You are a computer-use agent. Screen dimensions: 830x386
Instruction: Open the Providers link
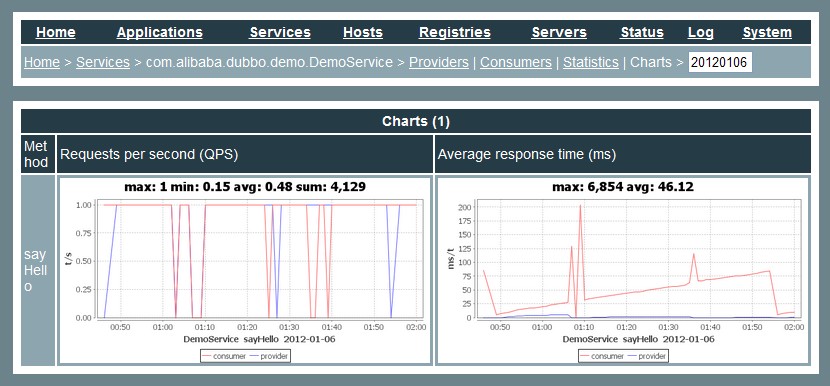click(x=439, y=62)
